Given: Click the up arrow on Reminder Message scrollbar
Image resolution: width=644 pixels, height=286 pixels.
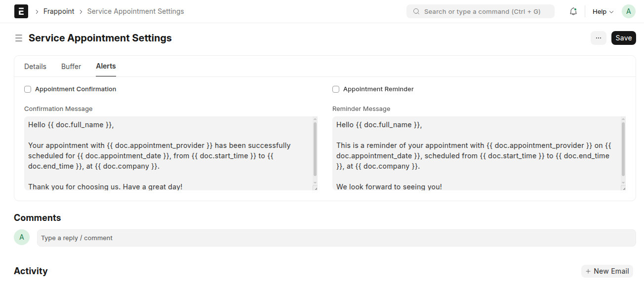Looking at the screenshot, I should click(623, 120).
